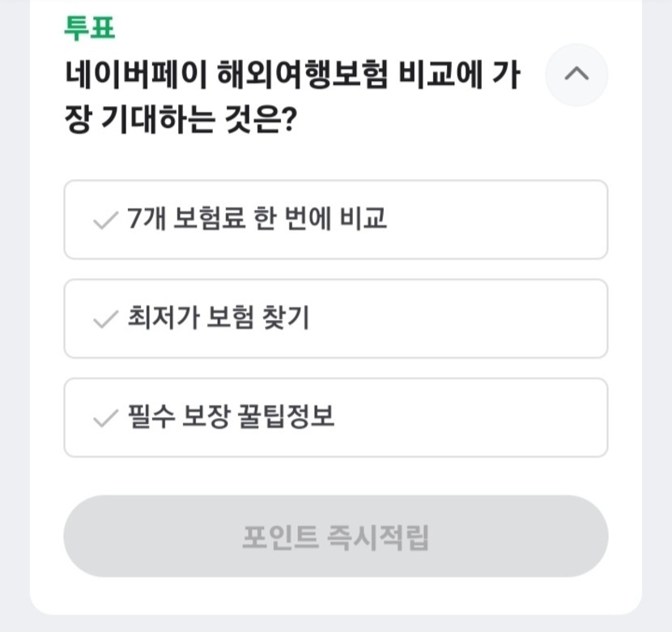Click the upward arrow icon next to the poll question
This screenshot has width=672, height=632.
click(576, 75)
